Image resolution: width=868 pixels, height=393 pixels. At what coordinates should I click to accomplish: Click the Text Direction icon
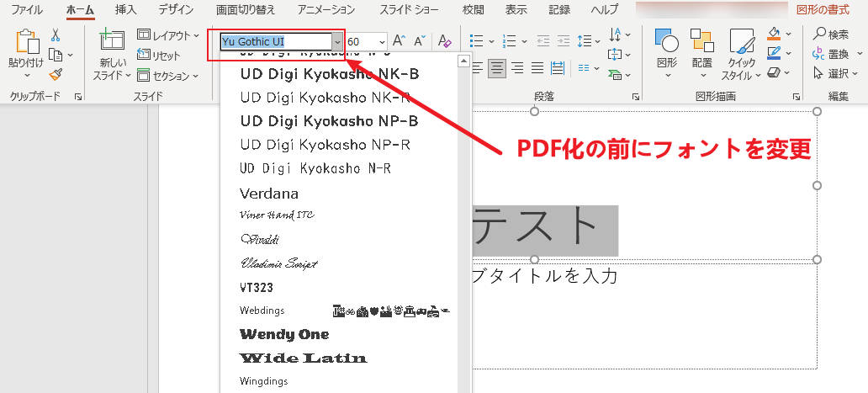[x=615, y=35]
